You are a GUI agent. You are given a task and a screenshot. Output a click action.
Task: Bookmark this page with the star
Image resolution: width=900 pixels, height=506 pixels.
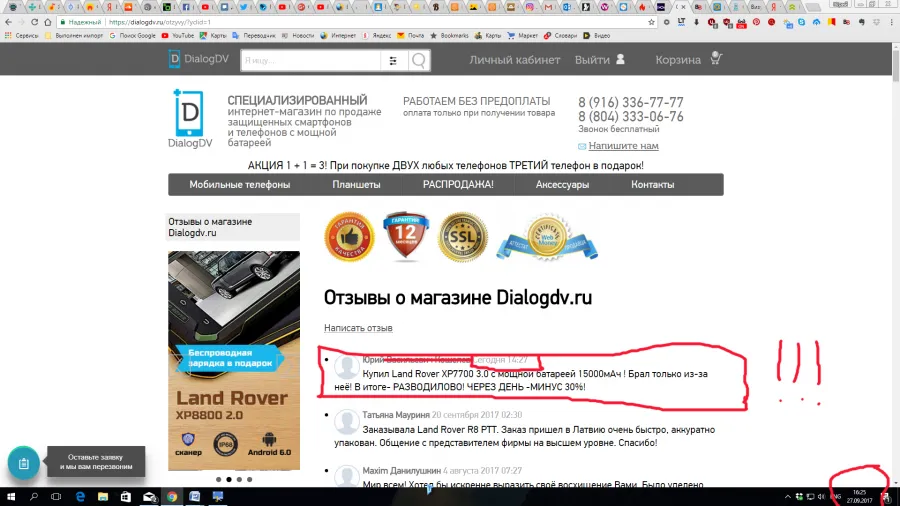point(651,22)
